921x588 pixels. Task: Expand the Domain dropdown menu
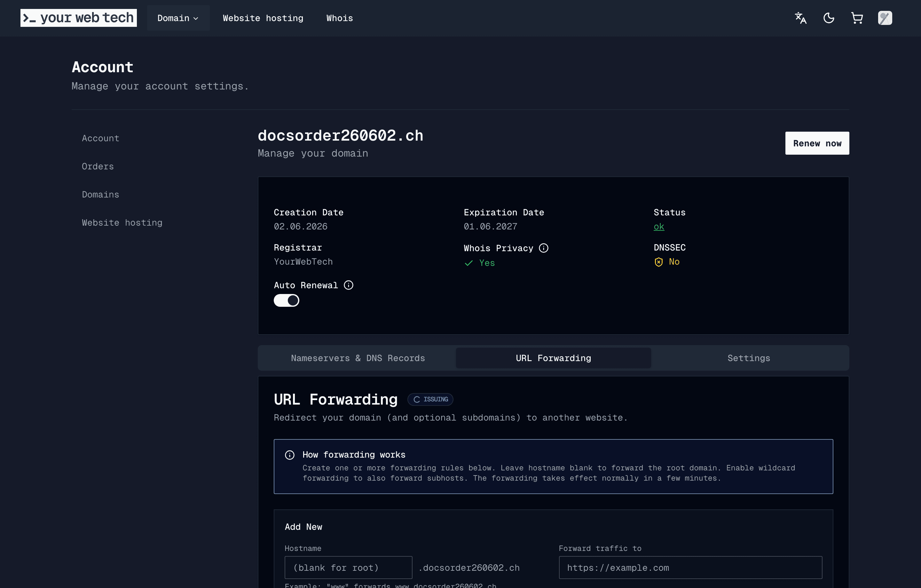coord(178,18)
